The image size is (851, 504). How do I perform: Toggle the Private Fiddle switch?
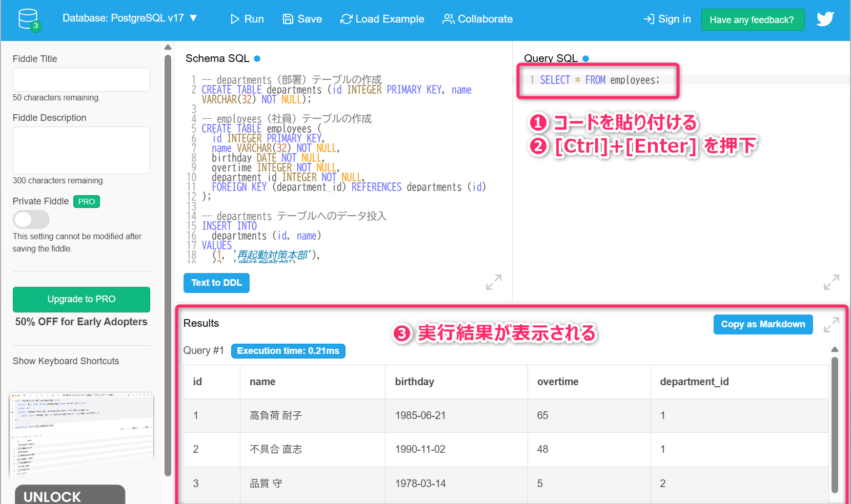click(31, 220)
